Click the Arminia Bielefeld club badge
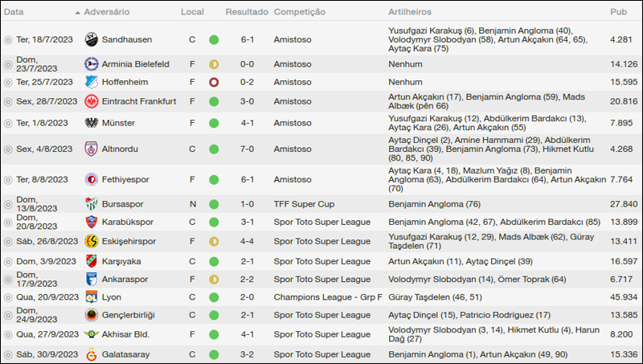 [91, 64]
